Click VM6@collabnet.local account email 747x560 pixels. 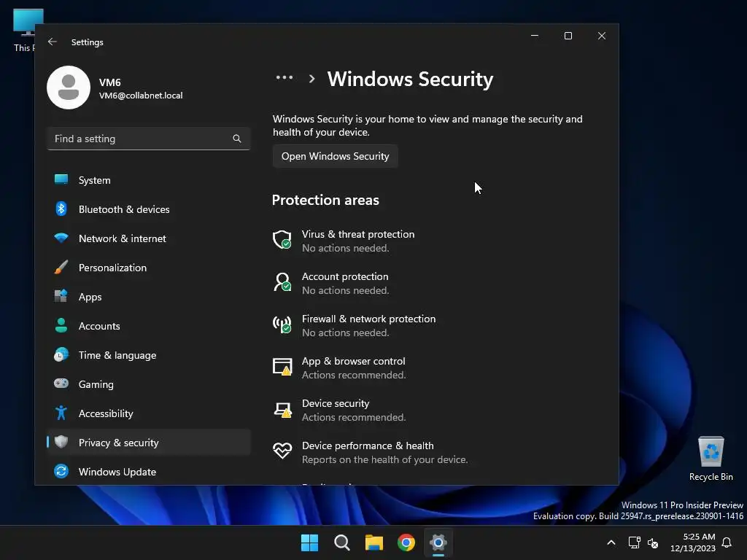tap(141, 96)
